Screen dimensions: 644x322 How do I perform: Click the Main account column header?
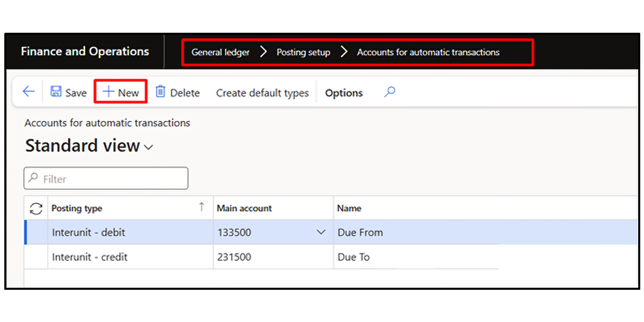245,208
